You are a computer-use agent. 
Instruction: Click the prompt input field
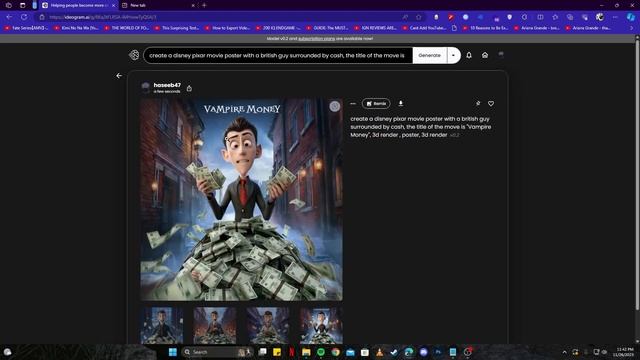tap(278, 56)
